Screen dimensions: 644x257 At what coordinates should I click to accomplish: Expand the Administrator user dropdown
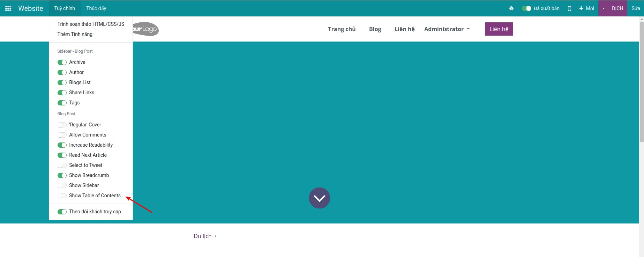[x=447, y=29]
